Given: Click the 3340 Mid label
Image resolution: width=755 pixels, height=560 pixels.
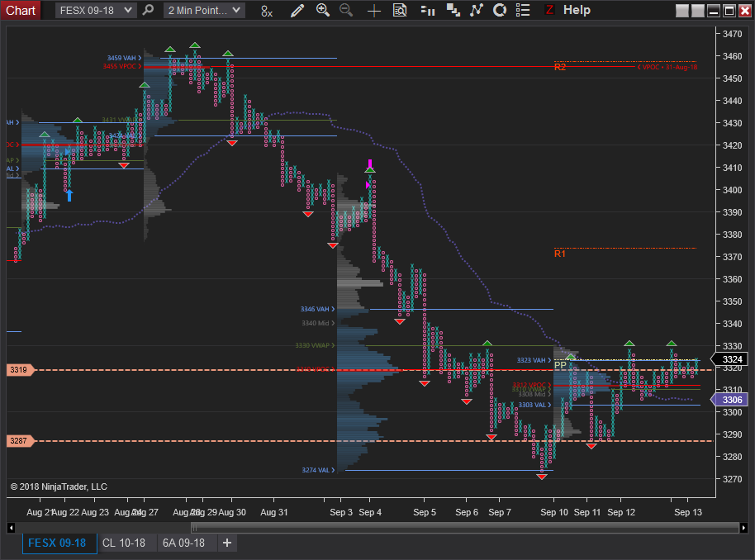Looking at the screenshot, I should [x=318, y=323].
